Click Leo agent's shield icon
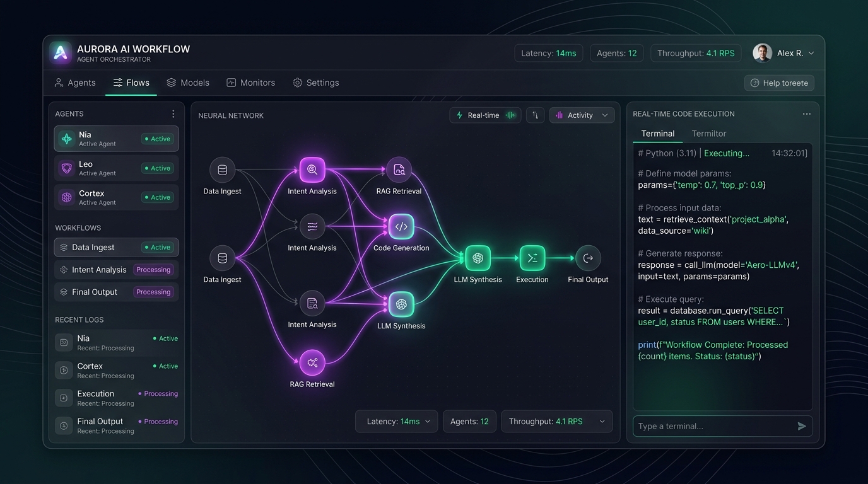 click(67, 168)
